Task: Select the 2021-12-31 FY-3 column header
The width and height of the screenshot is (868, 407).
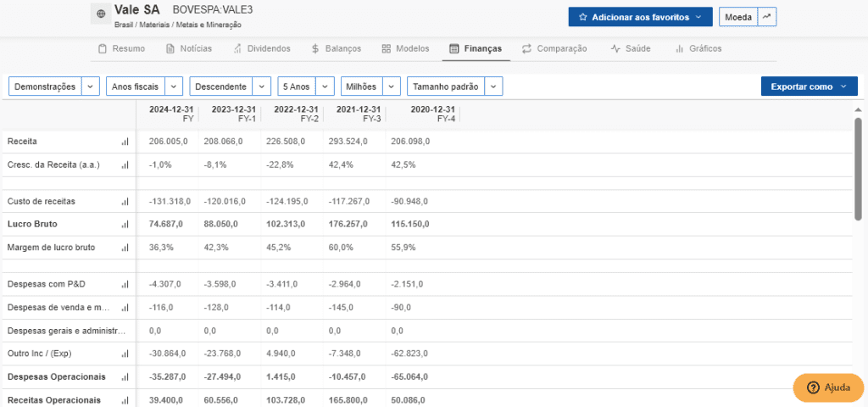Action: (359, 114)
